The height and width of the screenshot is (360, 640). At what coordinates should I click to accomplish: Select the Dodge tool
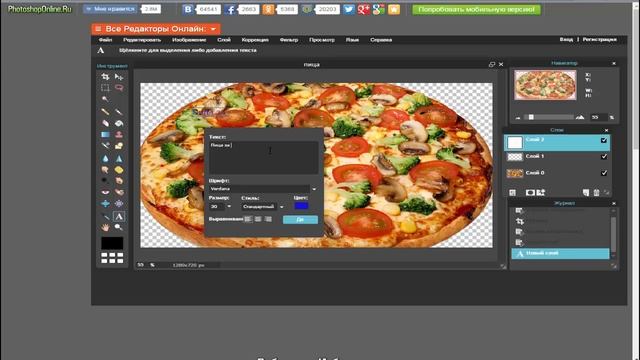pyautogui.click(x=105, y=180)
